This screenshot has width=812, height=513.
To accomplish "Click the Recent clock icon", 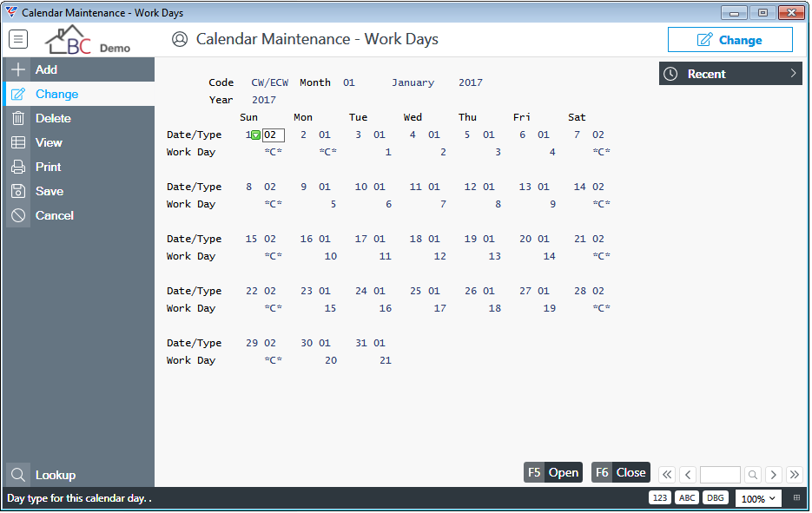I will point(670,74).
